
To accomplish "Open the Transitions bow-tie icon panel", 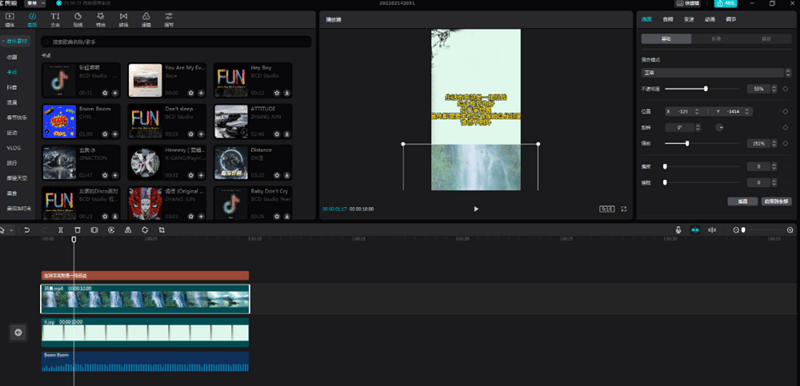I will (123, 19).
